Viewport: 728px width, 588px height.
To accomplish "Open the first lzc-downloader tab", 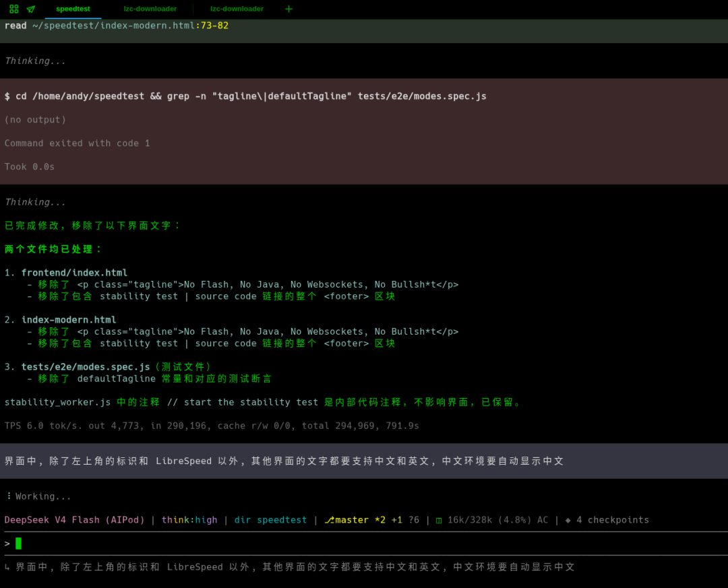I will pos(150,9).
